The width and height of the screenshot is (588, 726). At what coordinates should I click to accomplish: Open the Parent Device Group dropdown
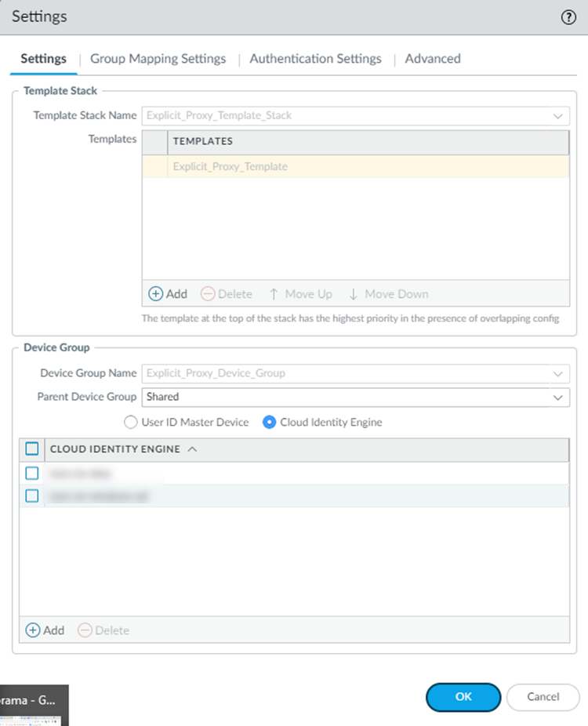pyautogui.click(x=558, y=397)
